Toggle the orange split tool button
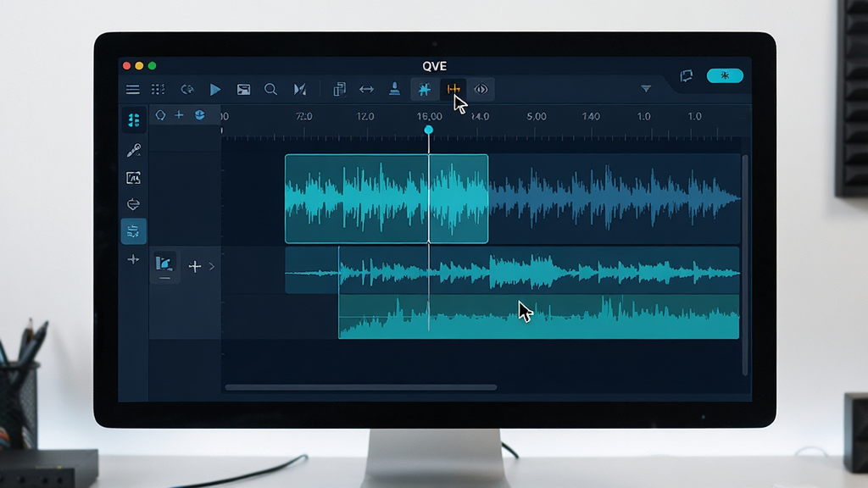The height and width of the screenshot is (488, 868). click(x=453, y=89)
